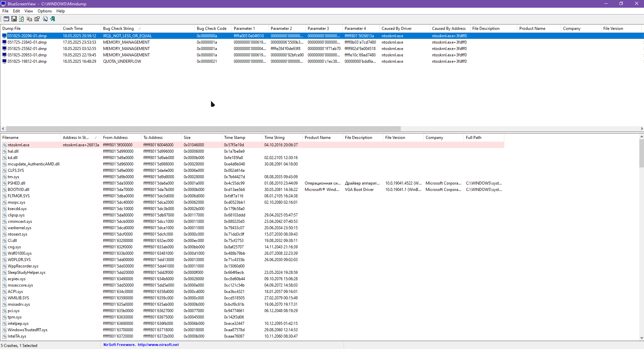Sort by Bug Check Code column header
This screenshot has height=349, width=644.
coord(213,29)
